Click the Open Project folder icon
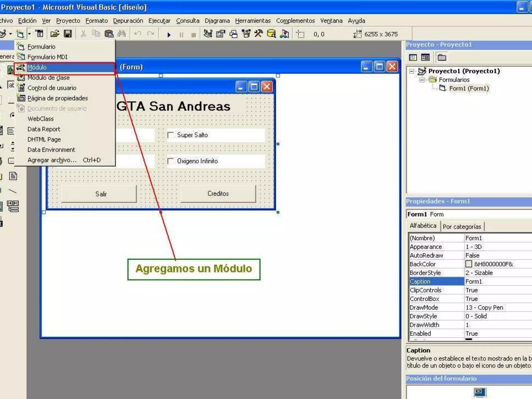Viewport: 532px width, 399px height. pos(55,34)
